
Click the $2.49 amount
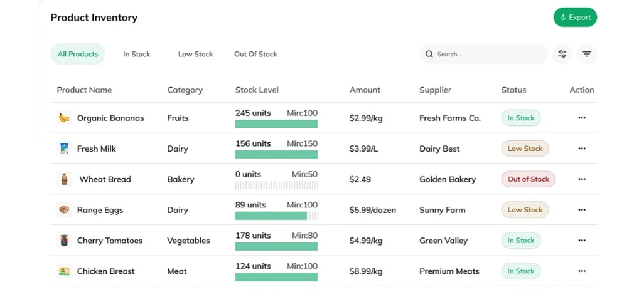tap(360, 179)
